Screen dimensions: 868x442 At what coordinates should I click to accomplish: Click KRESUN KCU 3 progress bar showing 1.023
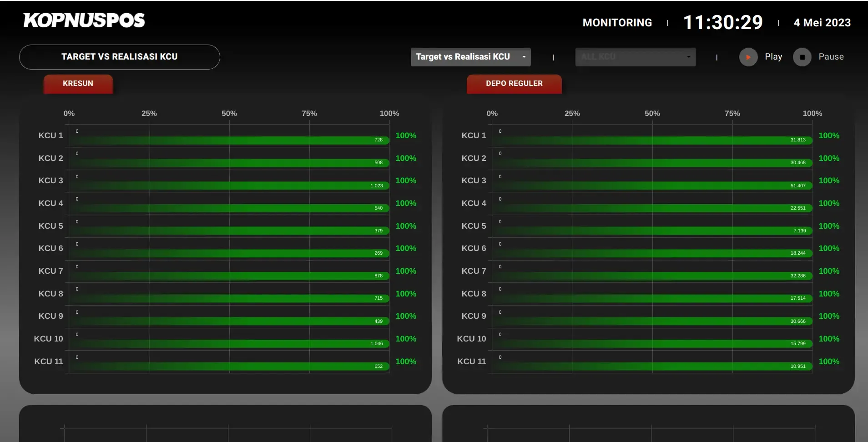coord(229,186)
